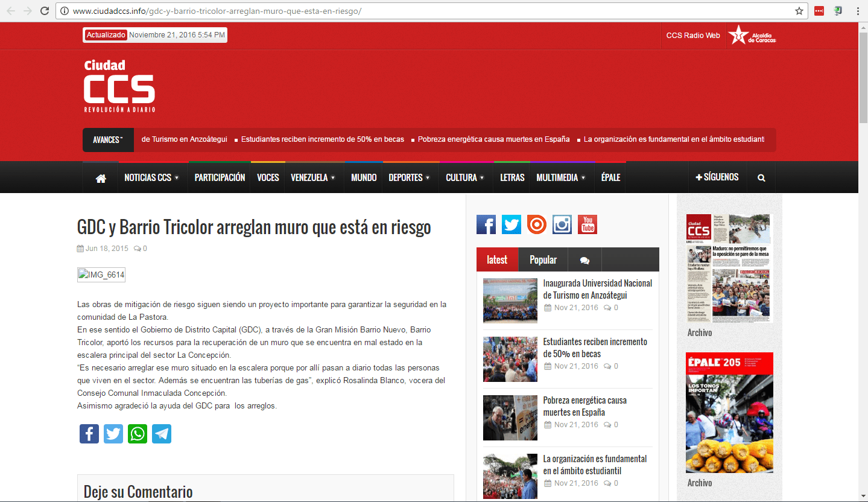Switch to the comments tab icon
This screenshot has width=868, height=502.
[584, 261]
